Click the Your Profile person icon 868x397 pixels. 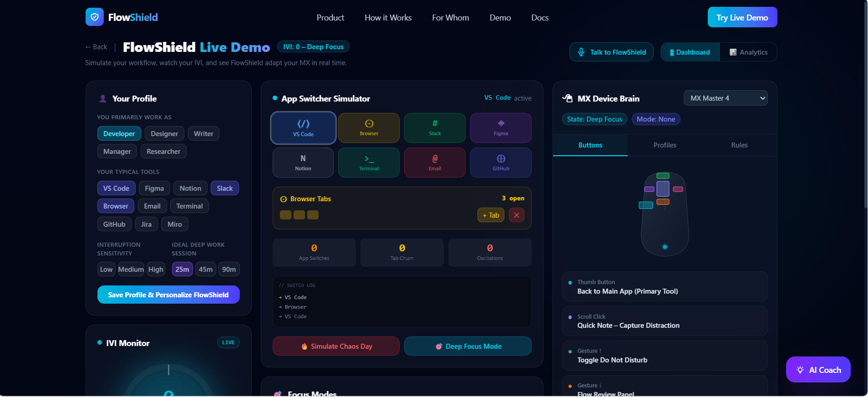[x=103, y=98]
